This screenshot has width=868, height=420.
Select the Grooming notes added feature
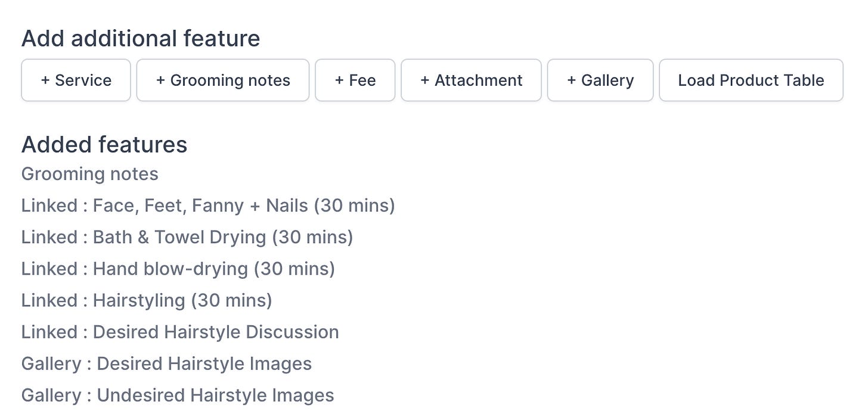(x=89, y=174)
